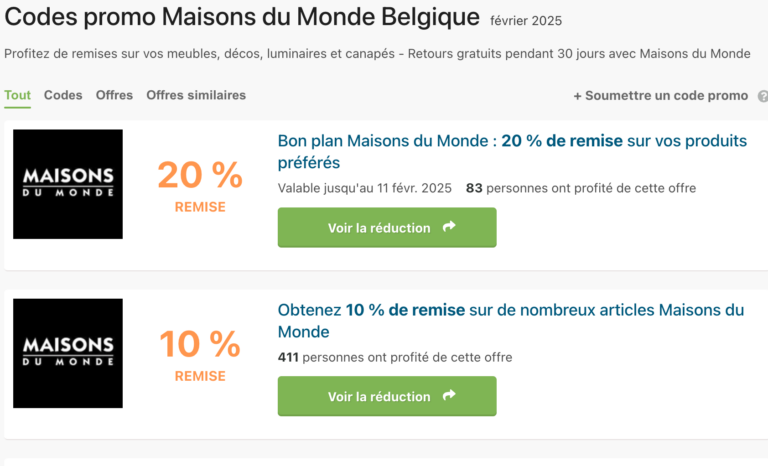Click Voir la réduction for the 20% offer

[x=387, y=227]
